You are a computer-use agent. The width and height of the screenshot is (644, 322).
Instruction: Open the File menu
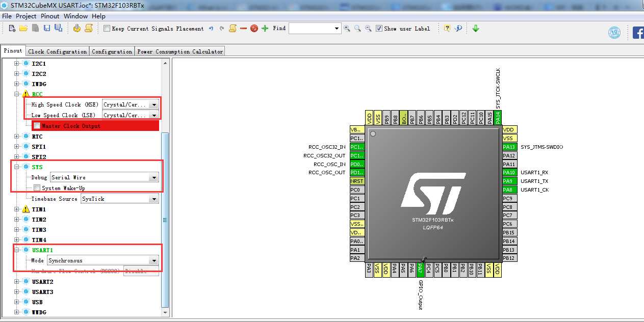(7, 16)
